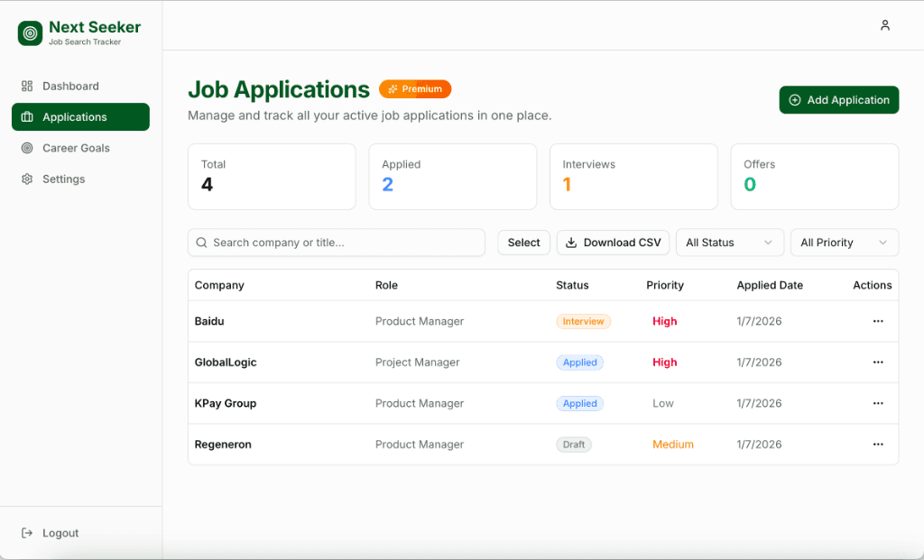Click the Logout icon at bottom
Screen dimensions: 924x560
[25, 532]
